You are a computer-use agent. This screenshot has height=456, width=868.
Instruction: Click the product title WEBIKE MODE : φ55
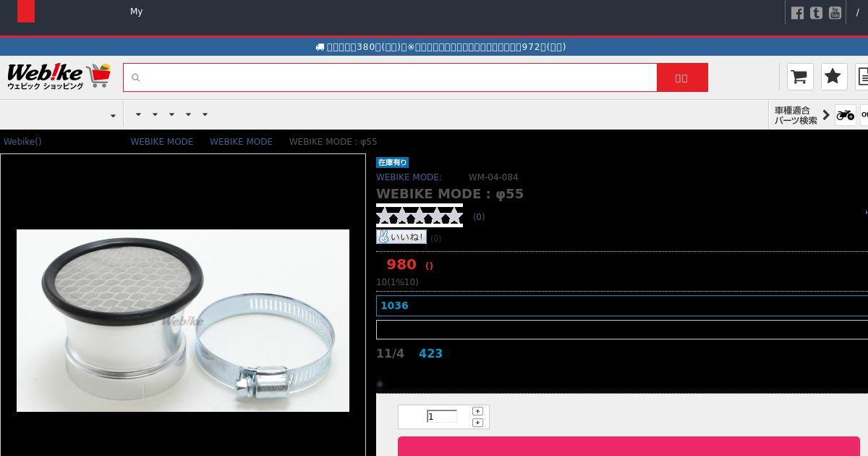point(450,194)
